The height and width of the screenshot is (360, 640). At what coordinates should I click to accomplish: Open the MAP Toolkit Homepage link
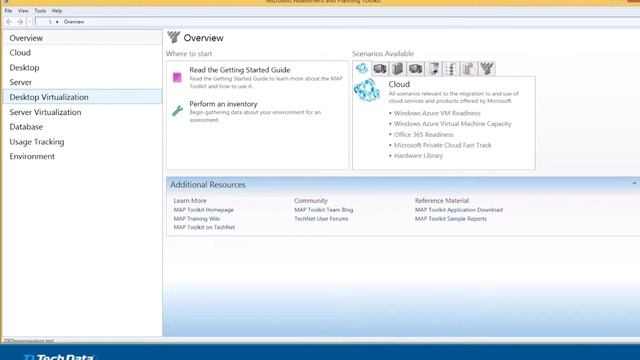204,210
